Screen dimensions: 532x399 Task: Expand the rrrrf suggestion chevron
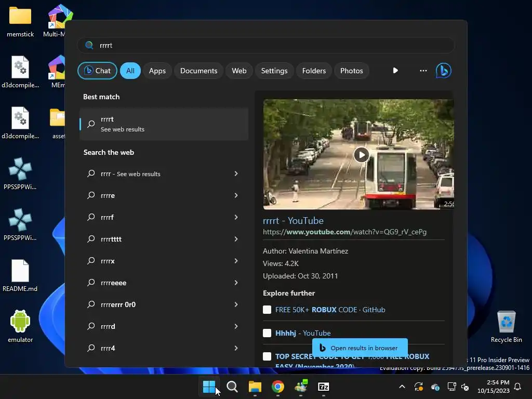point(236,217)
